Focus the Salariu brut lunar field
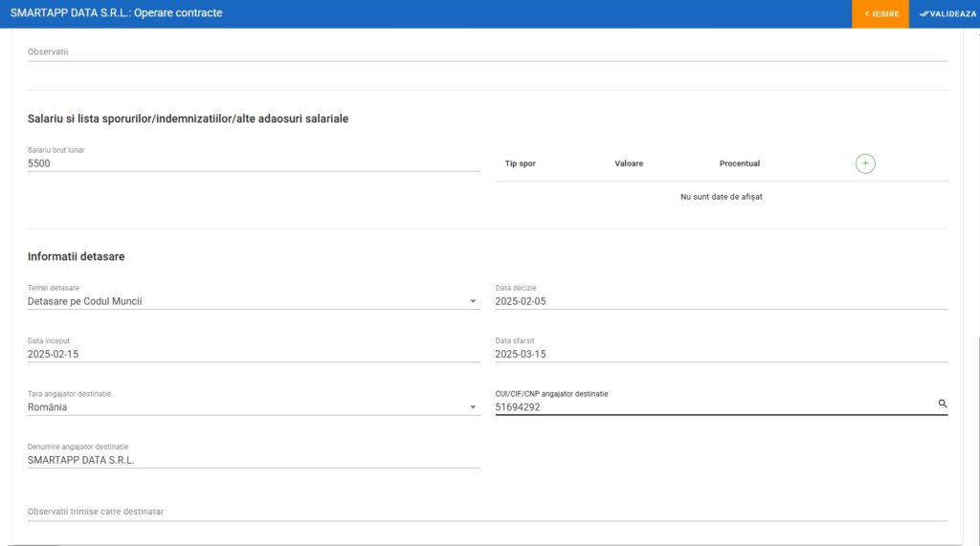The height and width of the screenshot is (546, 980). click(254, 164)
